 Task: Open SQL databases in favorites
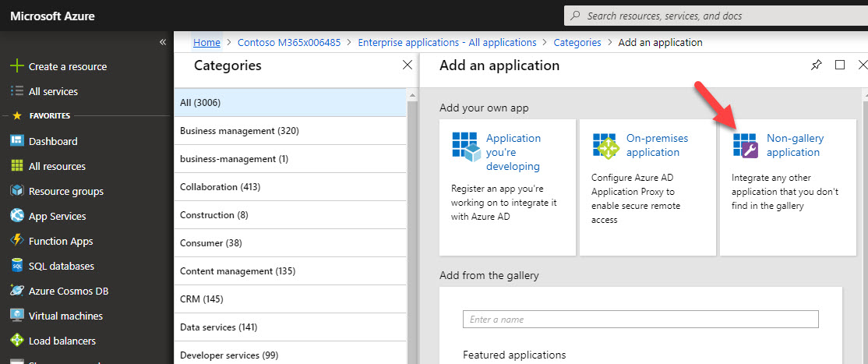[62, 266]
